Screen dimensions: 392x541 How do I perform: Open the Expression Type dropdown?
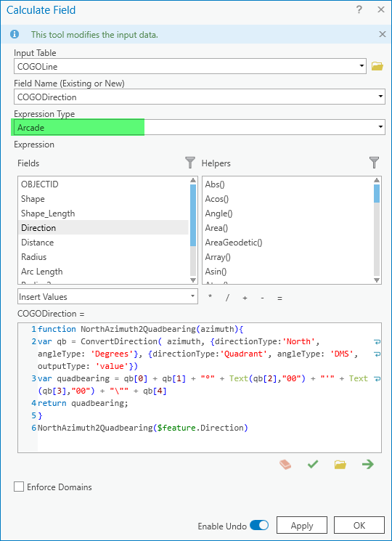point(380,127)
